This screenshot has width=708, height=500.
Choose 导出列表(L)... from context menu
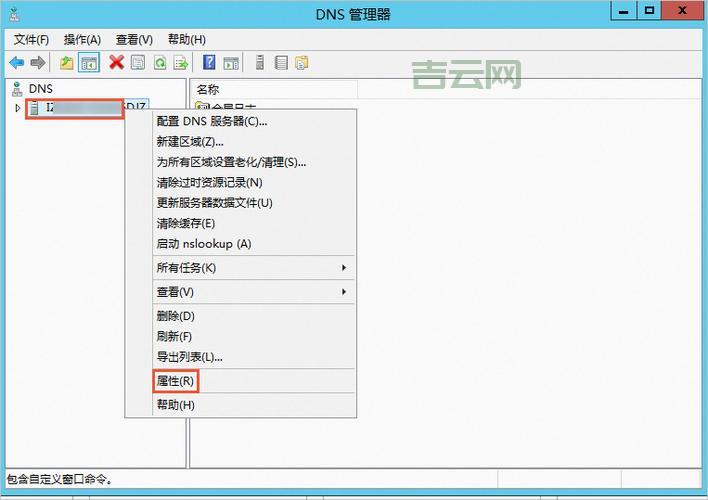point(254,357)
